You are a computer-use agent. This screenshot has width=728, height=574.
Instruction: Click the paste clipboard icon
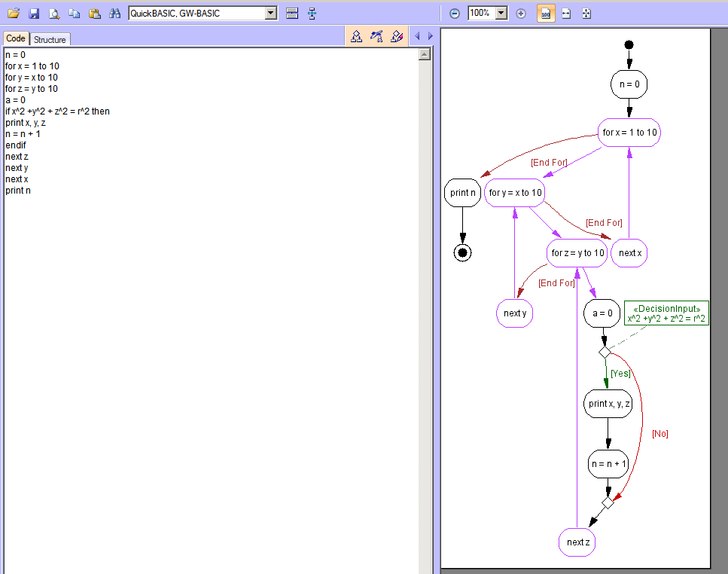tap(94, 14)
